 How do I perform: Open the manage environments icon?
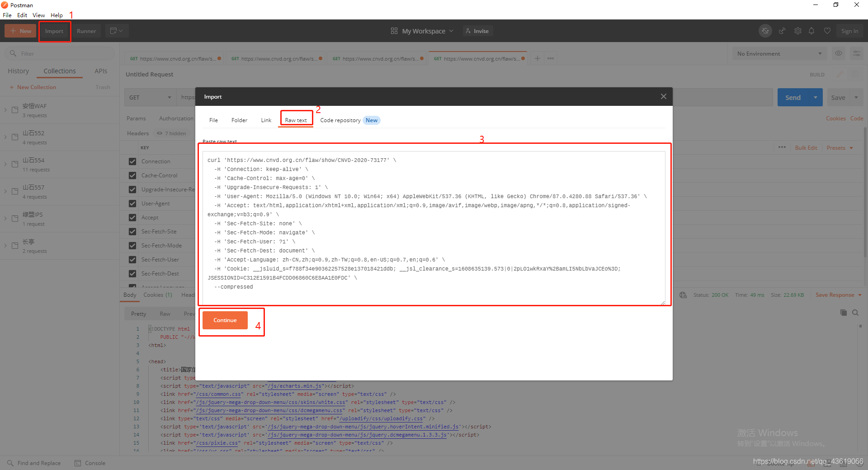tap(856, 53)
